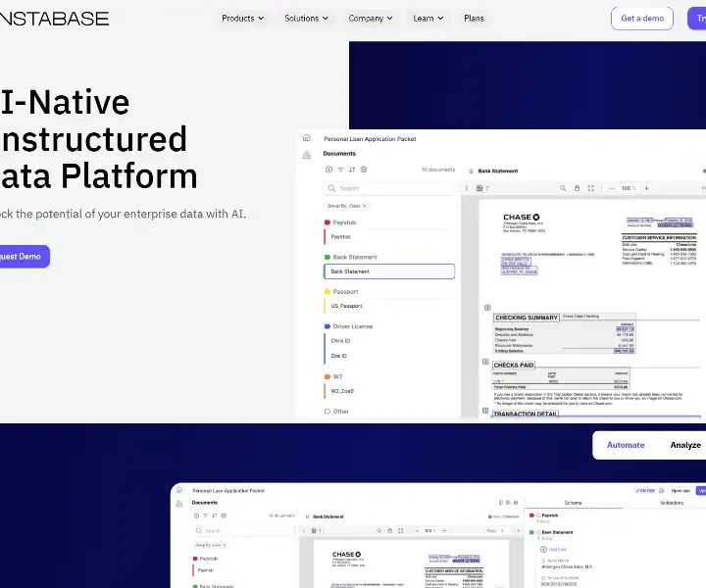Screen dimensions: 706x588
Task: Click table icon beside CHECKING SUMMARY
Action: click(x=487, y=308)
